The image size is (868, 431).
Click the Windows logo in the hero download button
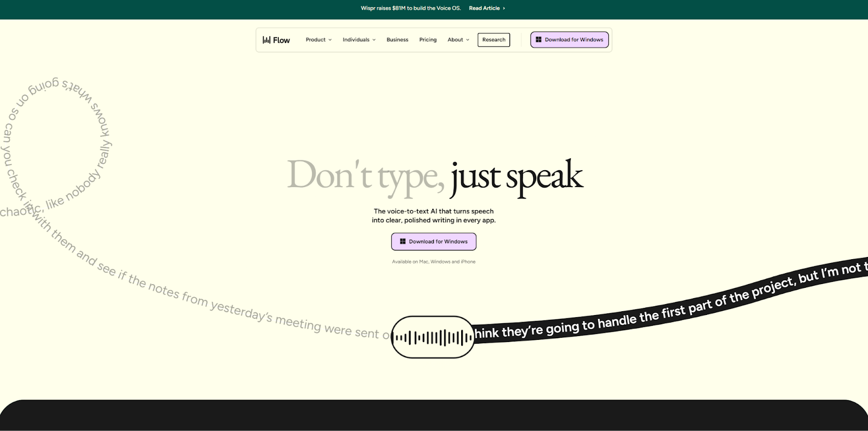coord(403,241)
